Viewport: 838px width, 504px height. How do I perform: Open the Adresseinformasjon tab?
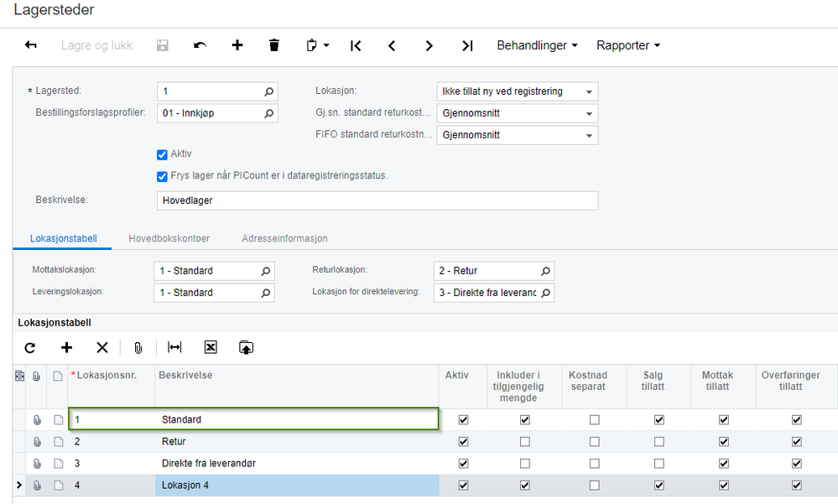tap(284, 238)
